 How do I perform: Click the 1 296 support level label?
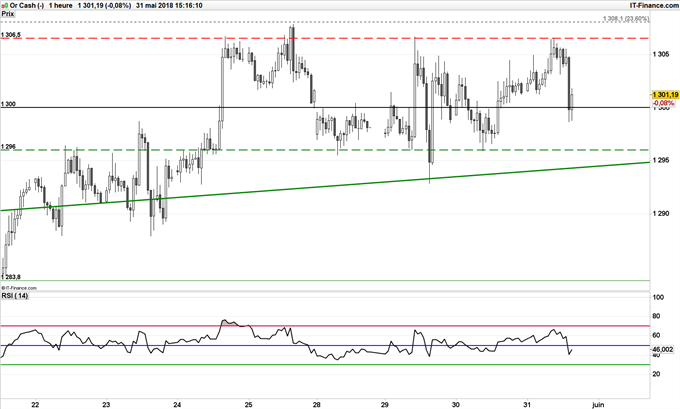8,147
